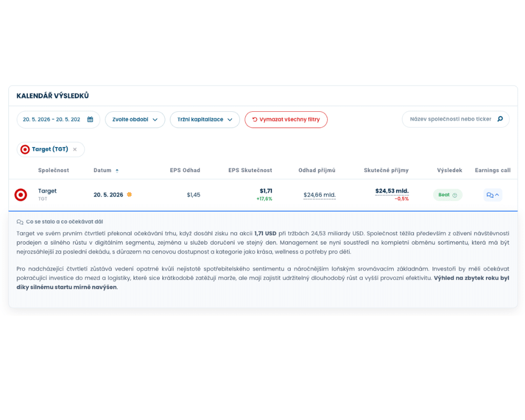This screenshot has height=420, width=525.
Task: Collapse the earnings call summary
Action: [492, 195]
